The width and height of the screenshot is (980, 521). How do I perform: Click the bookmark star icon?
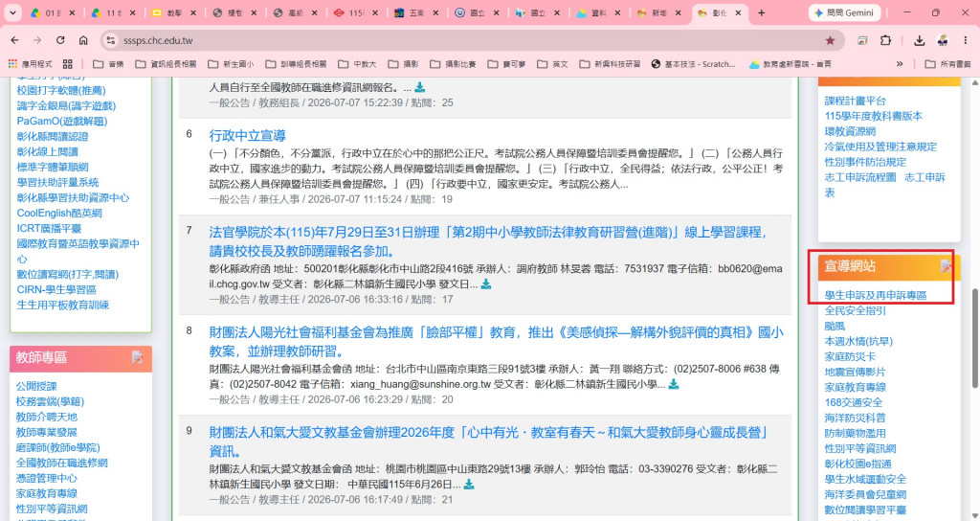coord(830,40)
